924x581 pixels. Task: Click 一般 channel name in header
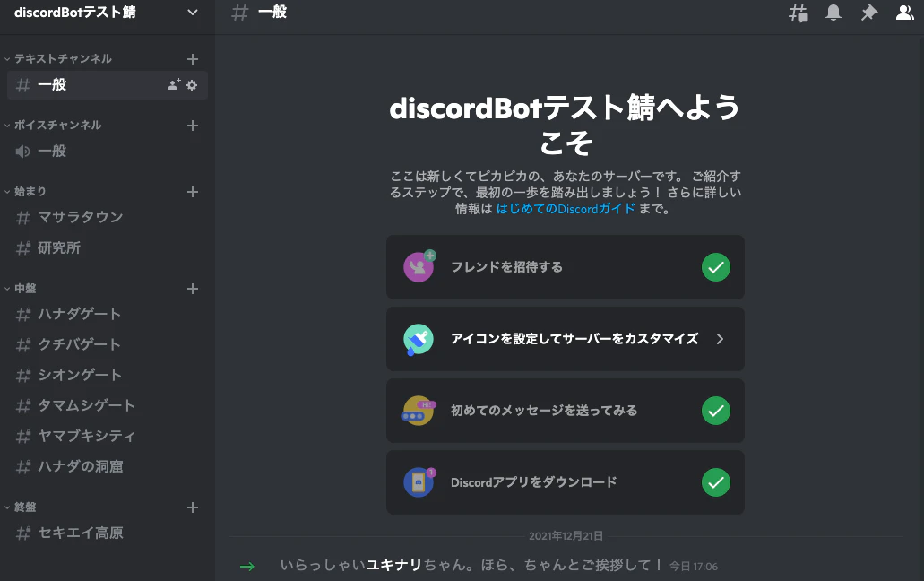click(x=272, y=13)
